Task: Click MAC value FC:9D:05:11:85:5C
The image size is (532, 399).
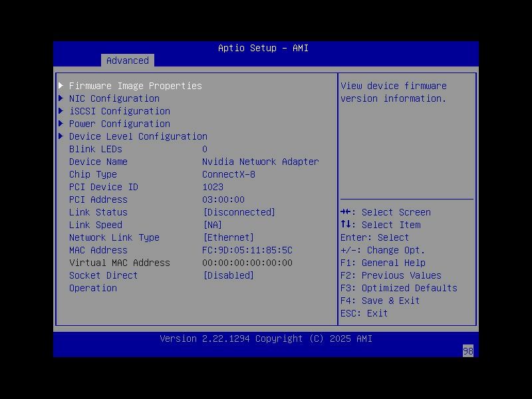Action: point(247,250)
